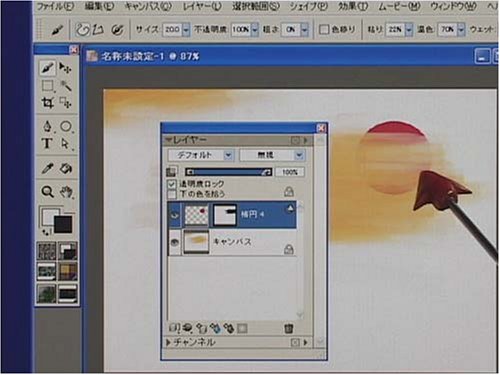Open the チャンネル panel flyout menu arrow
Image resolution: width=500 pixels, height=375 pixels.
(x=305, y=342)
